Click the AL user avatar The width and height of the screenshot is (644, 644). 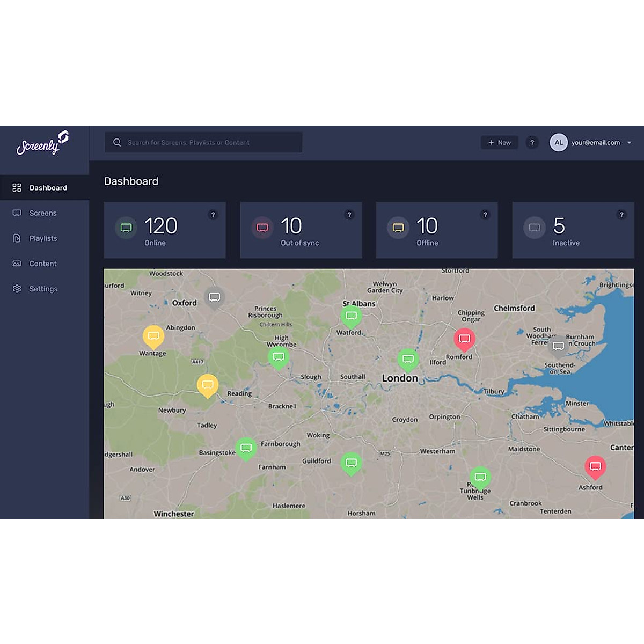[x=558, y=143]
